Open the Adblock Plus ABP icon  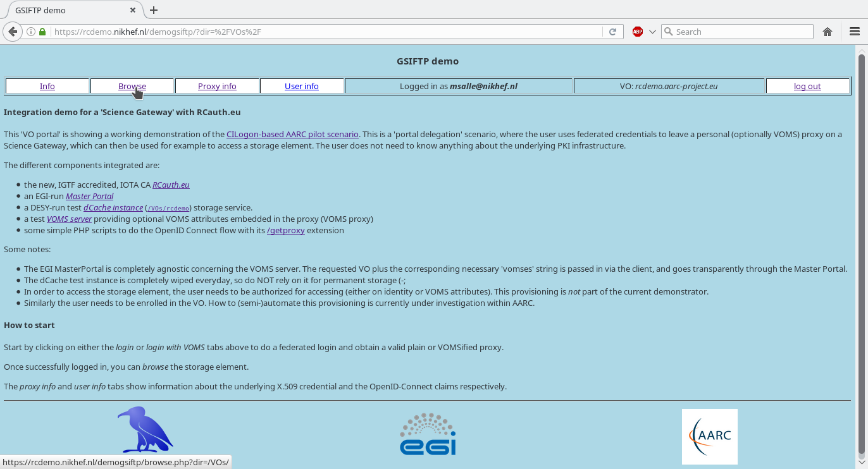[x=638, y=32]
